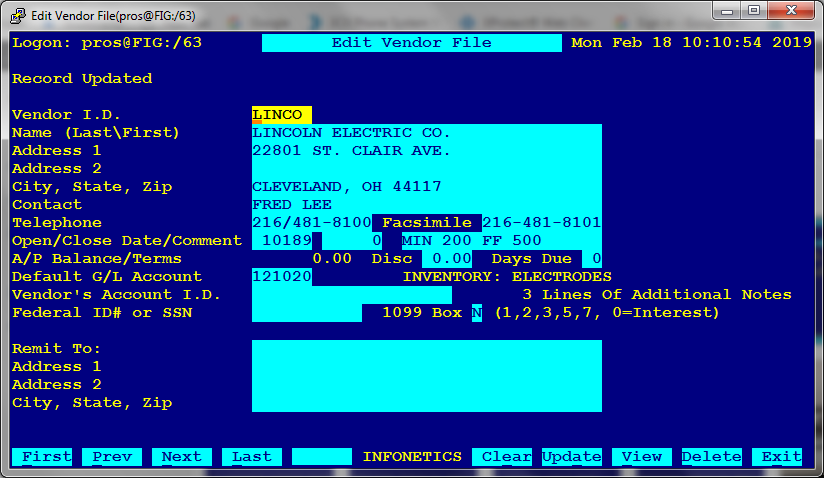Click Remit To City, State, Zip field
Screen dimensions: 824x478
click(427, 403)
